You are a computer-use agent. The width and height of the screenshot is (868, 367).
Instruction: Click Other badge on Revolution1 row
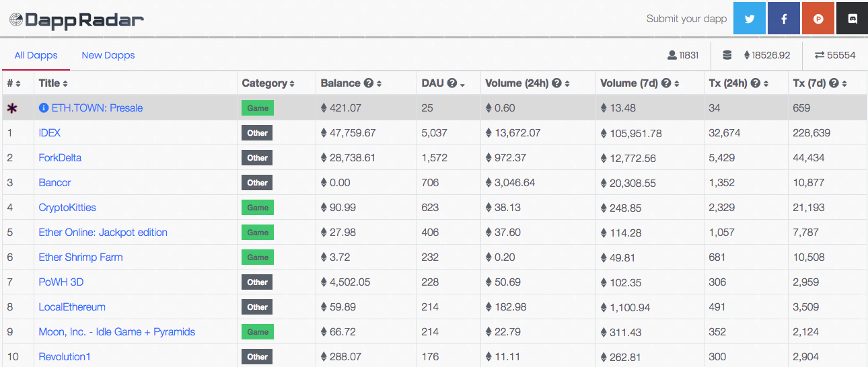point(257,357)
